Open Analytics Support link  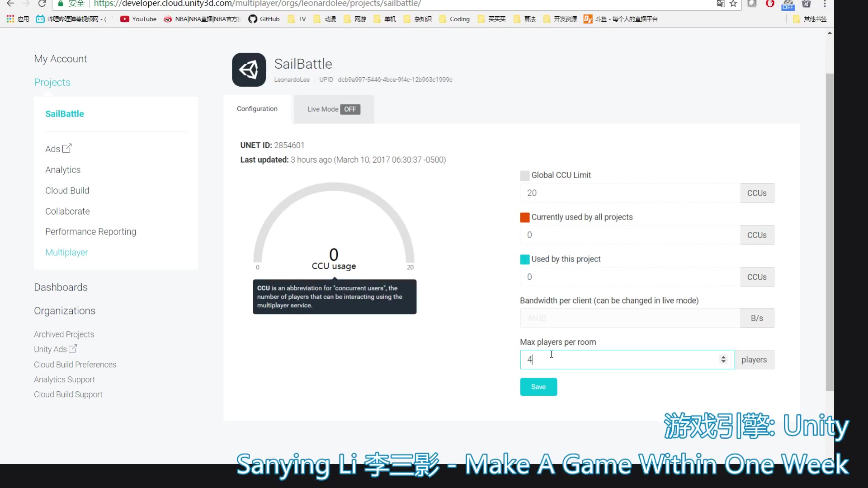[x=64, y=380]
